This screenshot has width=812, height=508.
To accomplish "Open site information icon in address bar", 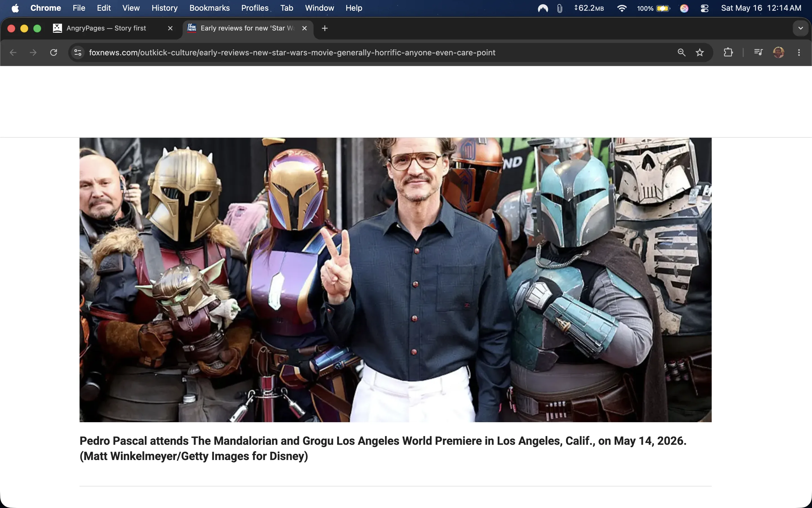I will point(78,52).
